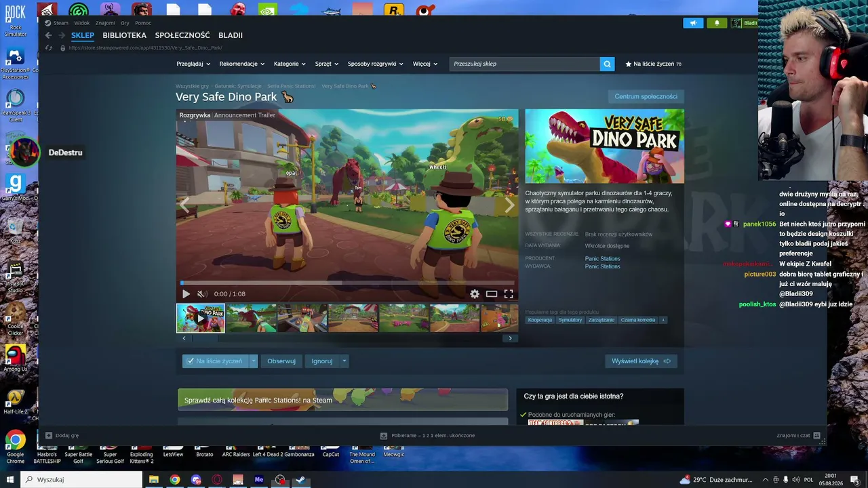Open the Więcej dropdown menu
Viewport: 868px width, 488px height.
click(425, 64)
